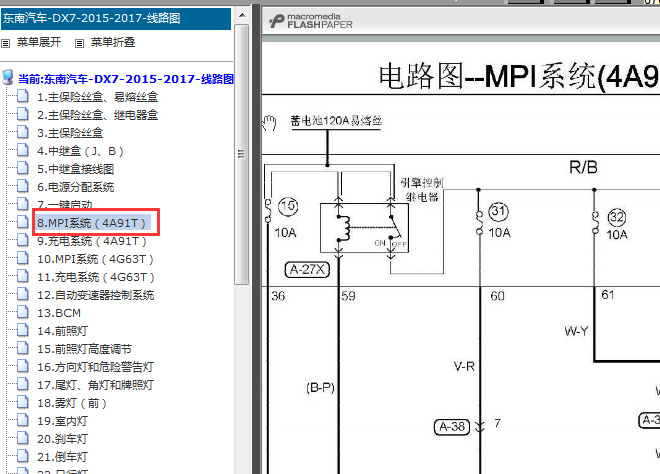The image size is (660, 474).
Task: Open 2.主保险丝盒、继电器盒
Action: tap(97, 115)
